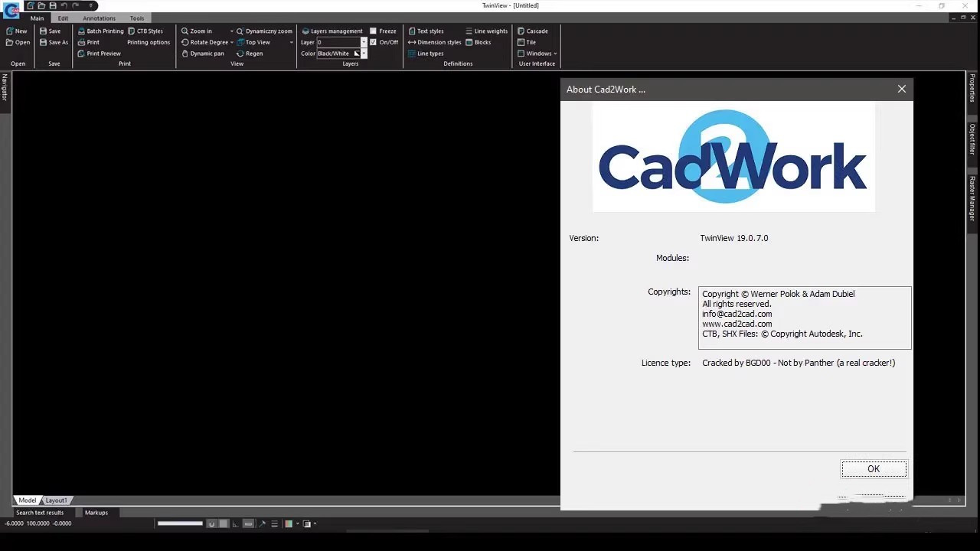Toggle the Windows checkbox in User Interface

click(521, 54)
